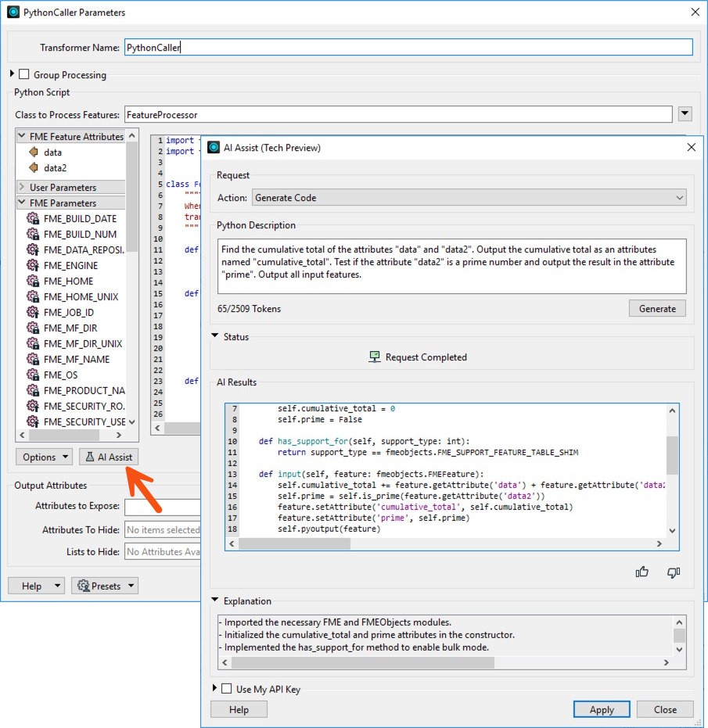Collapse the Status section
This screenshot has width=708, height=728.
click(x=215, y=337)
